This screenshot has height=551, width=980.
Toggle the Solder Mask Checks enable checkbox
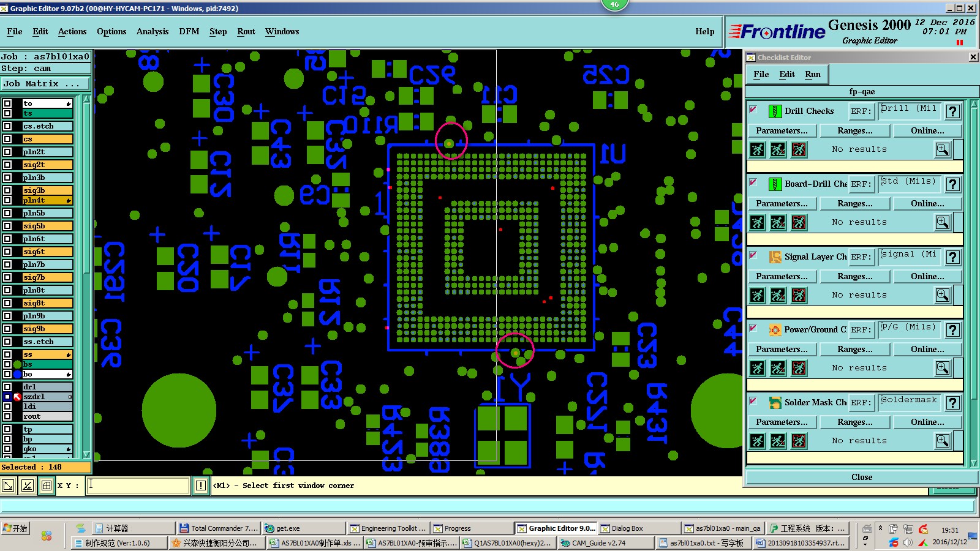point(753,401)
